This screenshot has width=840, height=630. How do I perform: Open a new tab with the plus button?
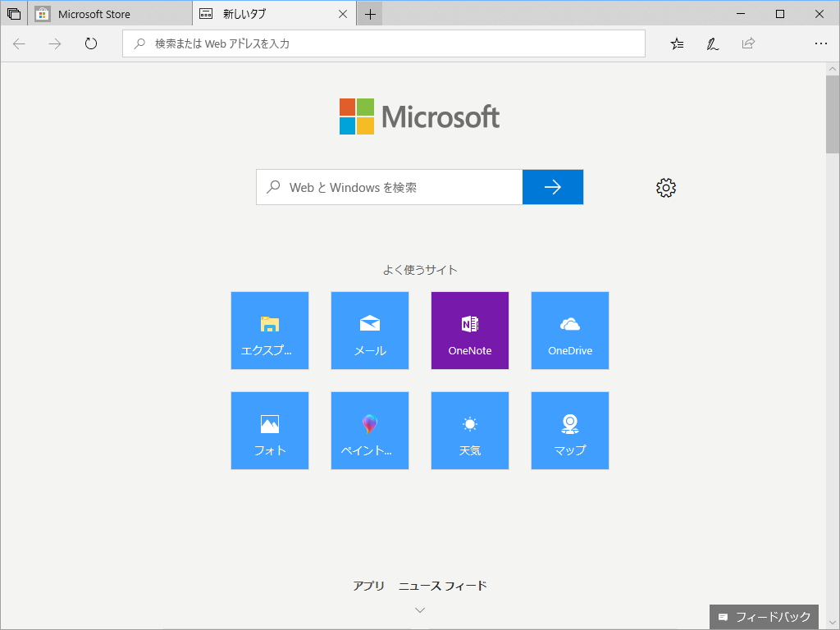(x=370, y=14)
